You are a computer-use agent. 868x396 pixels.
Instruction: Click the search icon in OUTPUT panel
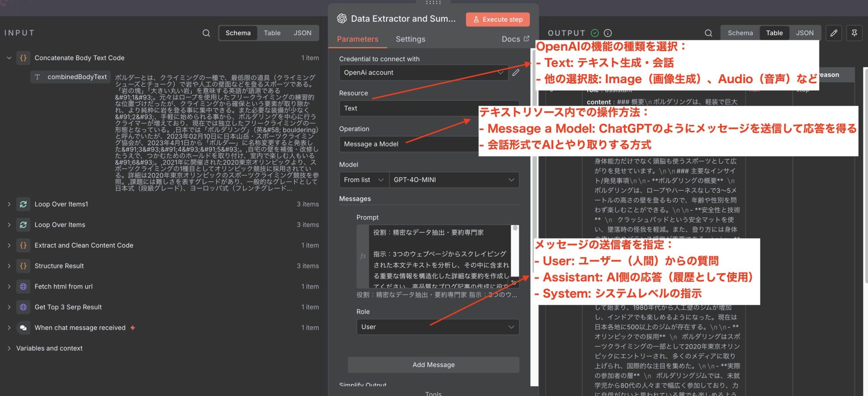click(708, 33)
